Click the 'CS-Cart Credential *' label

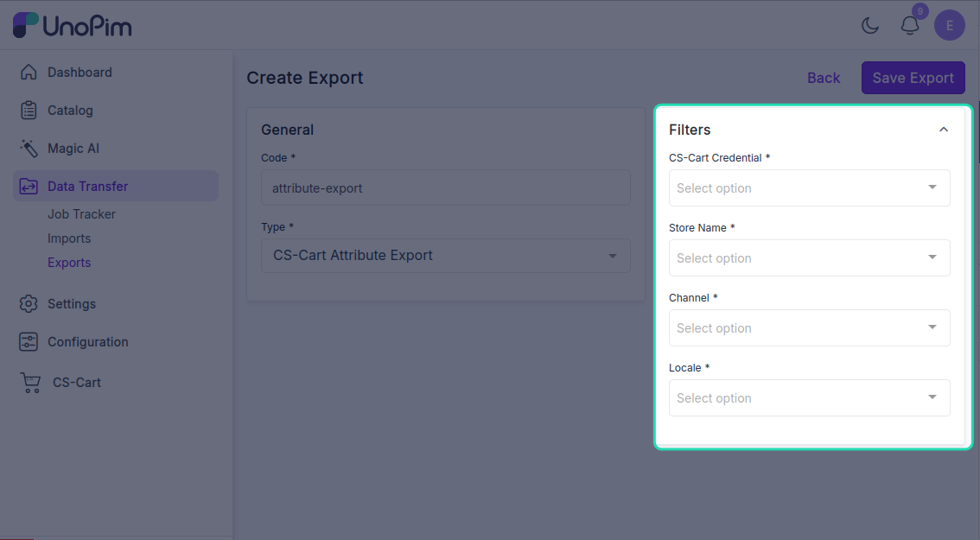click(719, 158)
